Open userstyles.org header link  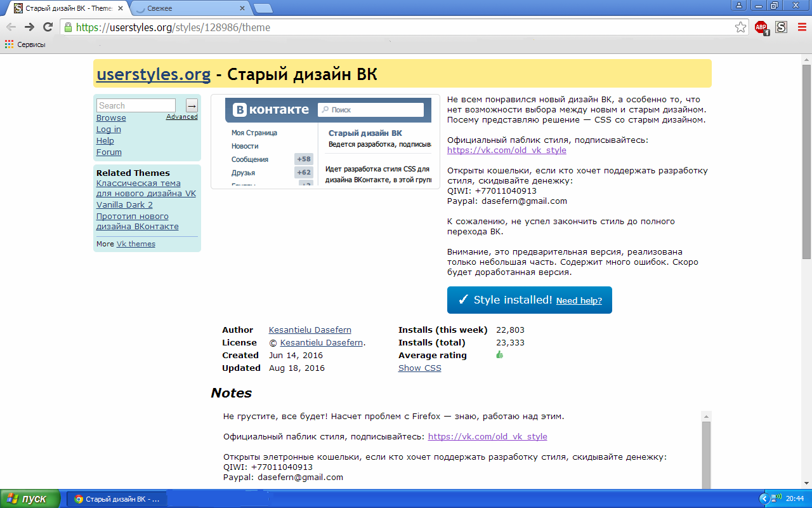[x=154, y=74]
